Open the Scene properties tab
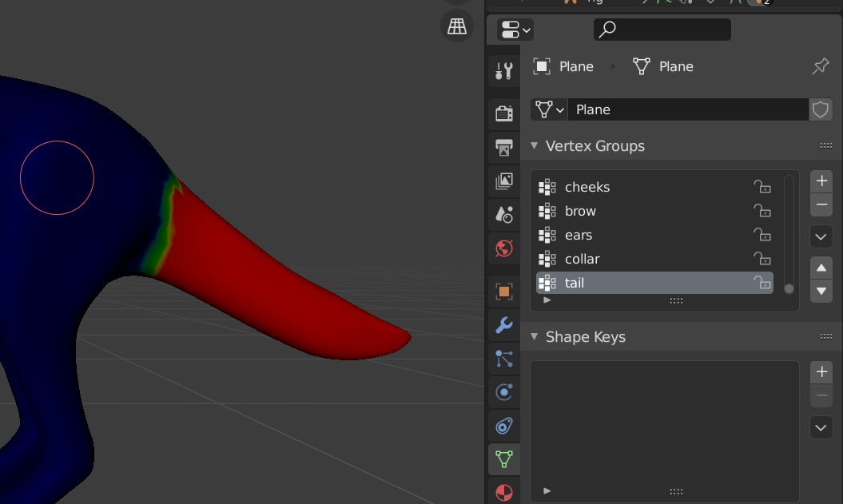The height and width of the screenshot is (504, 843). (x=503, y=215)
